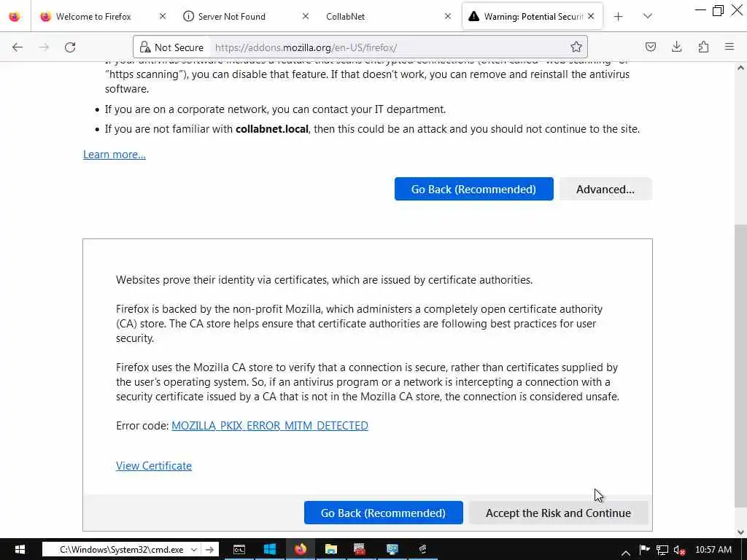Screen dimensions: 747x560
Task: Click the 10:57 AM clock
Action: 713,550
